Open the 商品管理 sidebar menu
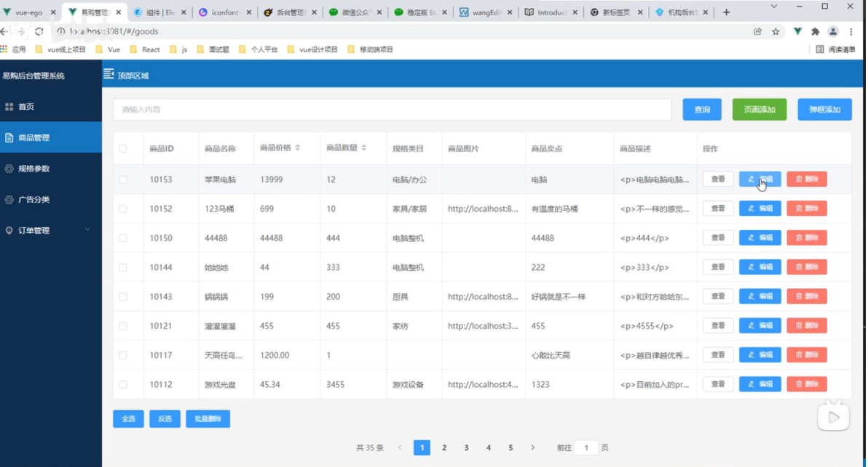This screenshot has width=868, height=467. 51,137
